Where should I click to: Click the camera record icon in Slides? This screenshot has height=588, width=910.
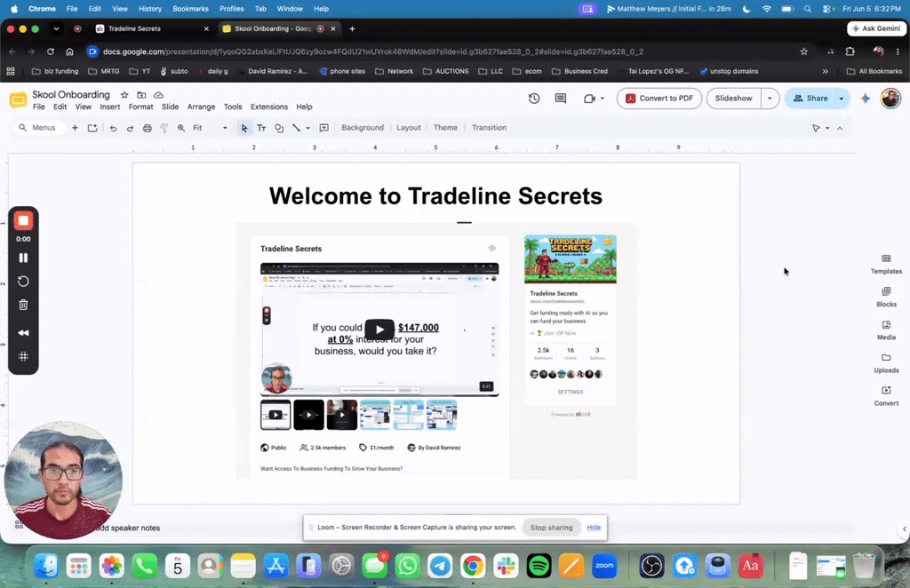(x=589, y=99)
